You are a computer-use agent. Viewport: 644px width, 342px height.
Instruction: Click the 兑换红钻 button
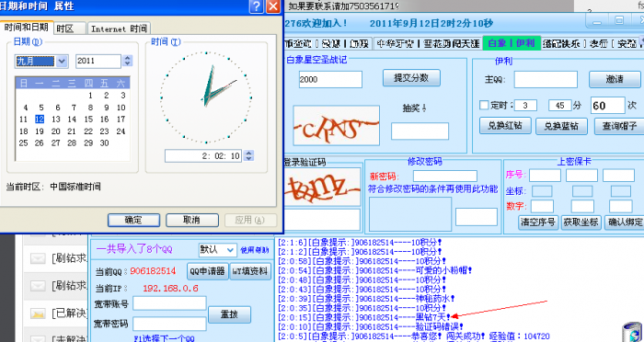pos(505,126)
